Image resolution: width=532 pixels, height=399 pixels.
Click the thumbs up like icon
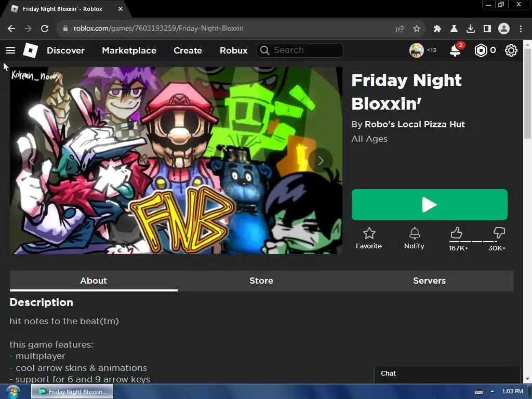[456, 233]
